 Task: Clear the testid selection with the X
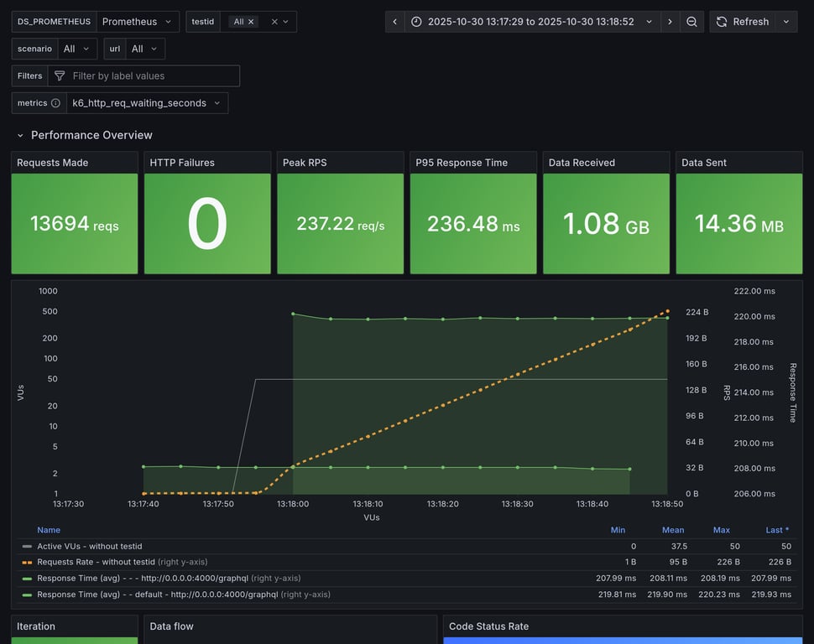[x=274, y=22]
